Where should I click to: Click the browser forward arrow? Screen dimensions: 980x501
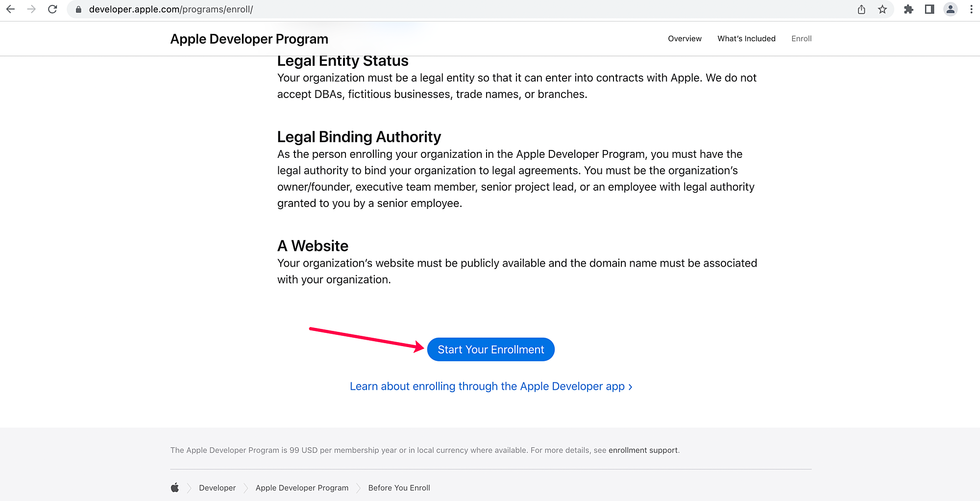[31, 9]
